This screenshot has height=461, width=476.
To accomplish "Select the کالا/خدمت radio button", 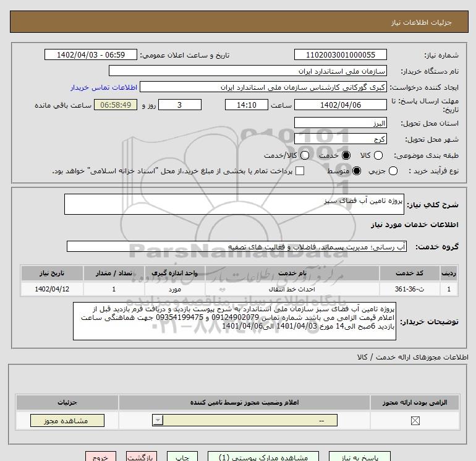I will pyautogui.click(x=305, y=155).
